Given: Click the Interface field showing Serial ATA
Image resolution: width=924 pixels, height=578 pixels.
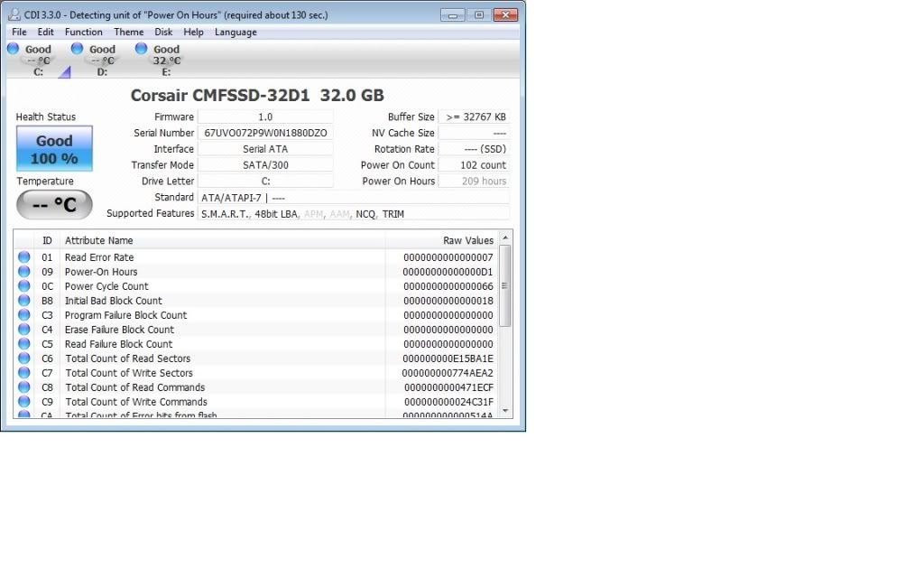Looking at the screenshot, I should pyautogui.click(x=265, y=149).
